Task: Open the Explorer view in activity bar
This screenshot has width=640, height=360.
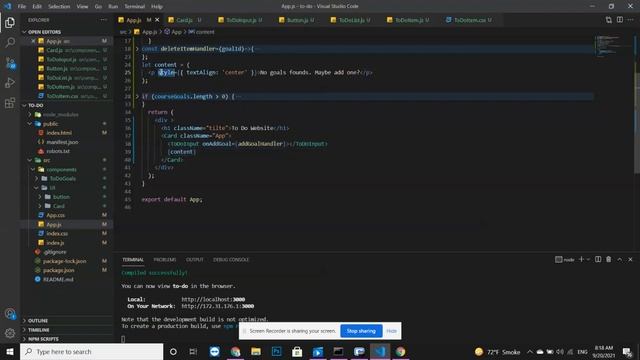Action: point(10,22)
